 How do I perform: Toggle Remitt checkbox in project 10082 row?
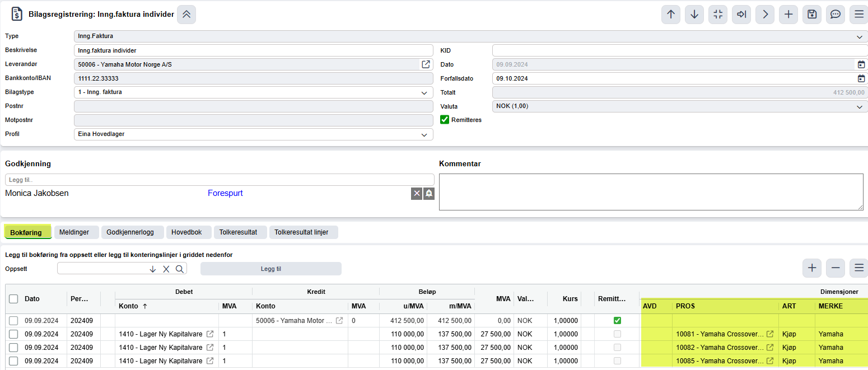click(x=617, y=348)
